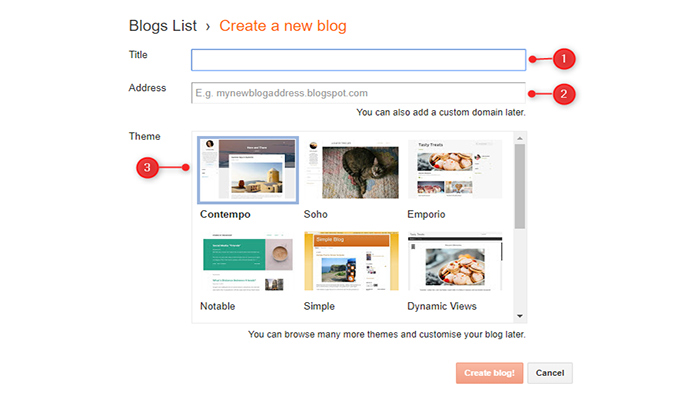Image resolution: width=700 pixels, height=400 pixels.
Task: Click the Blogs List breadcrumb link
Action: click(x=163, y=26)
